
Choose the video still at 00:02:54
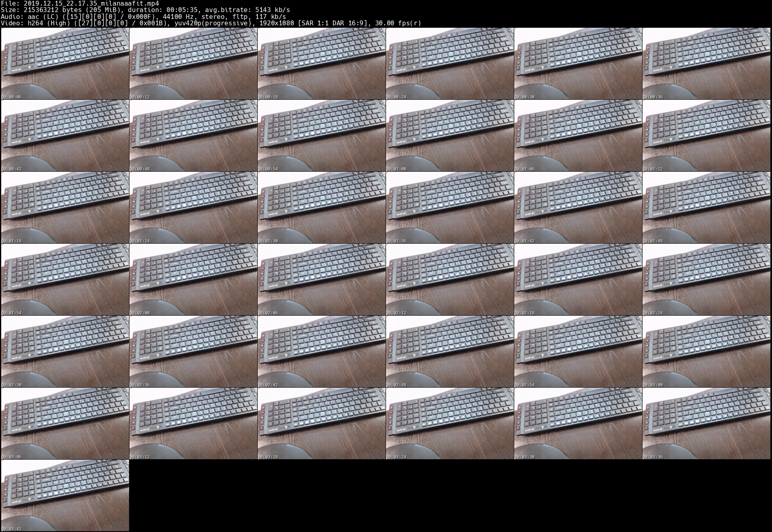click(578, 351)
